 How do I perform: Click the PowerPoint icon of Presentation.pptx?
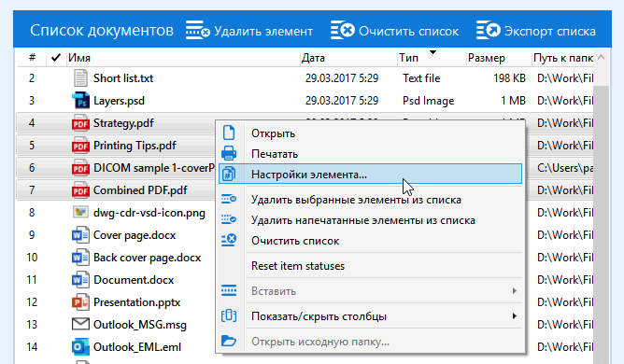tap(80, 302)
